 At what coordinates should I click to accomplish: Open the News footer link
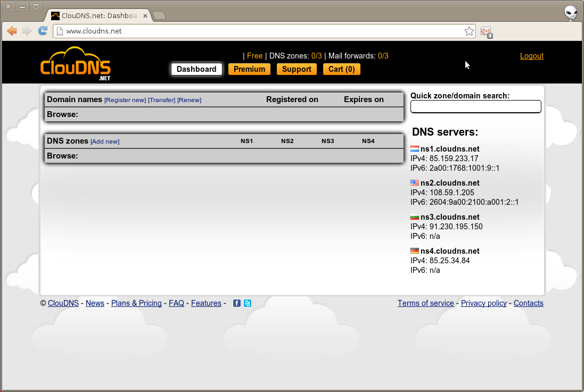coord(95,303)
